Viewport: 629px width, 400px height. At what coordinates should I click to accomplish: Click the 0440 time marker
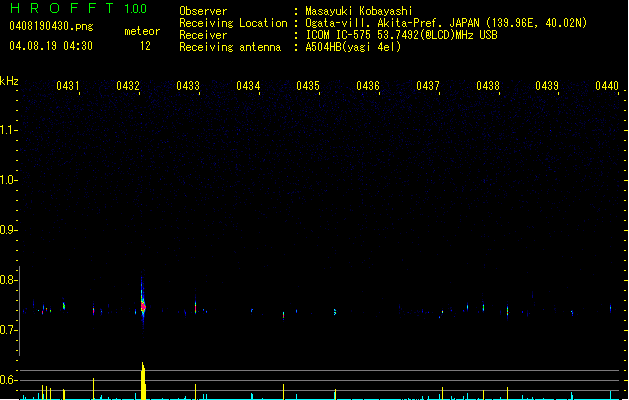click(607, 86)
